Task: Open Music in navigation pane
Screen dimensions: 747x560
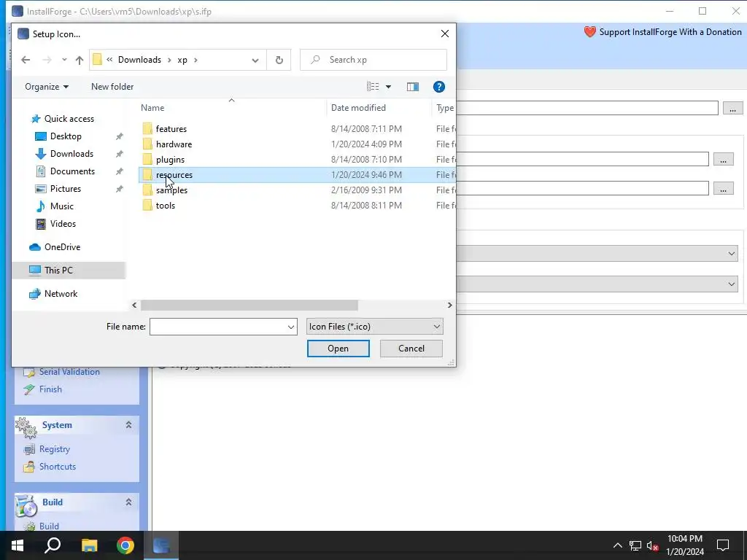Action: coord(61,206)
